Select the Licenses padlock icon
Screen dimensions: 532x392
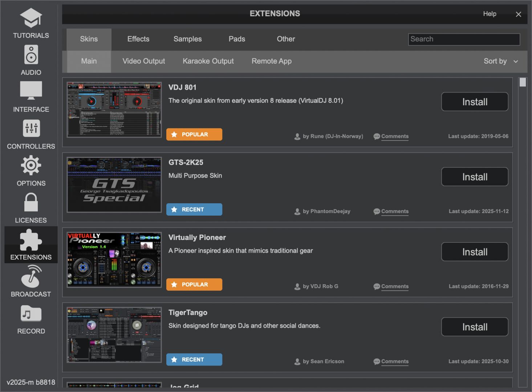click(31, 202)
